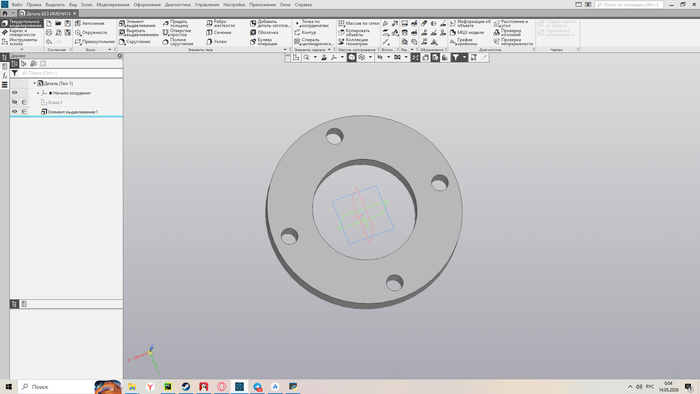The image size is (700, 394).
Task: Click the Расстояние и угол tool
Action: (510, 23)
